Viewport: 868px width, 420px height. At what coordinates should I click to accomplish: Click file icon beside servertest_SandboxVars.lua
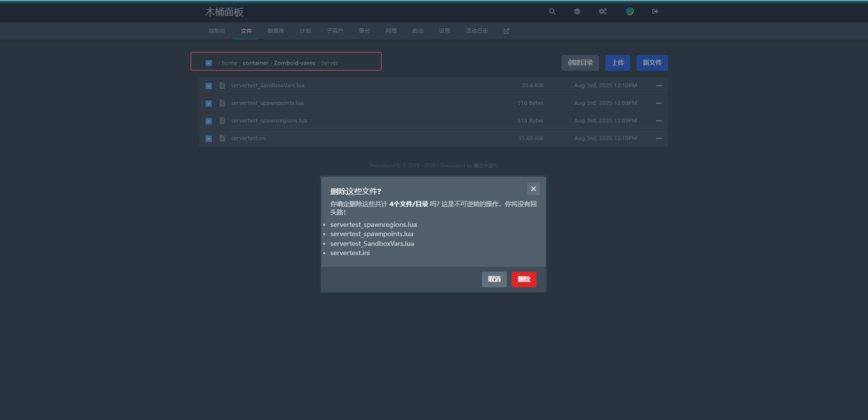222,86
